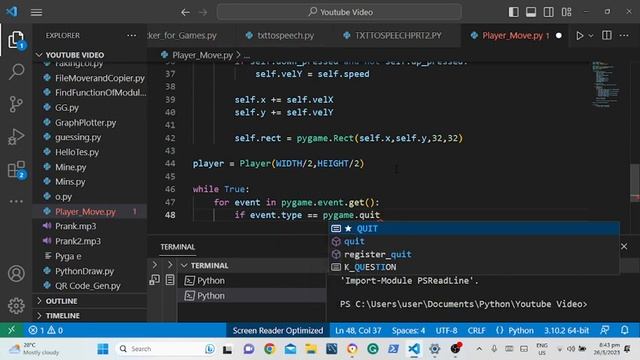Open the Explorer view in activity bar
Image resolution: width=640 pixels, height=360 pixels.
point(16,40)
